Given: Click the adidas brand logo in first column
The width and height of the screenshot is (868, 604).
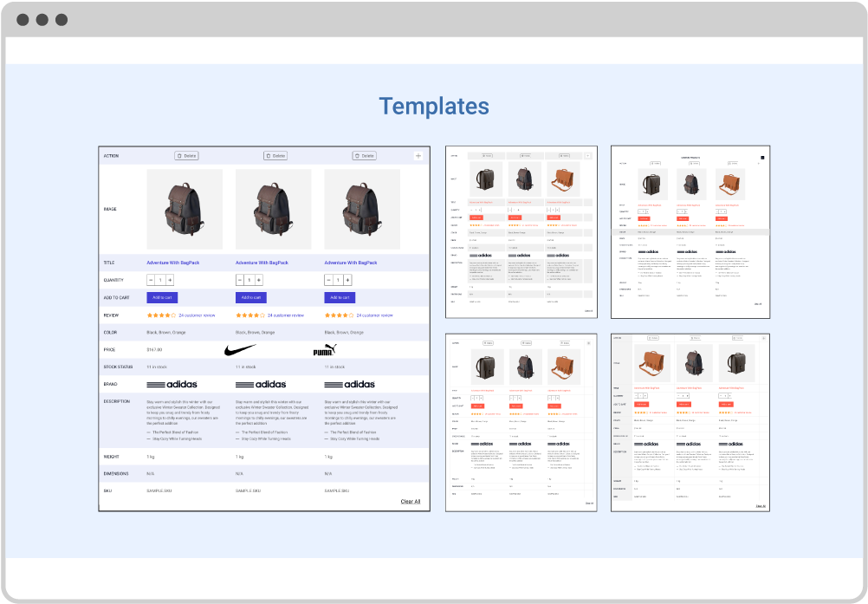Looking at the screenshot, I should (x=172, y=384).
